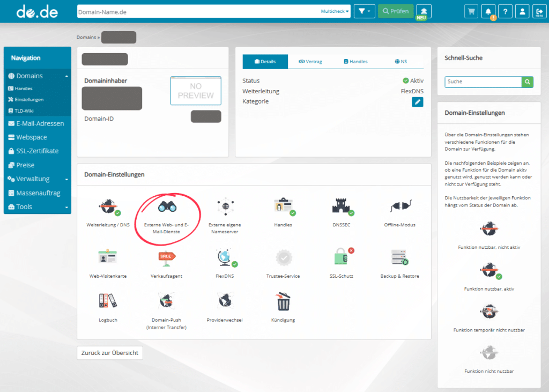Viewport: 549px width, 392px height.
Task: Click the green Prüfen button
Action: coord(396,11)
